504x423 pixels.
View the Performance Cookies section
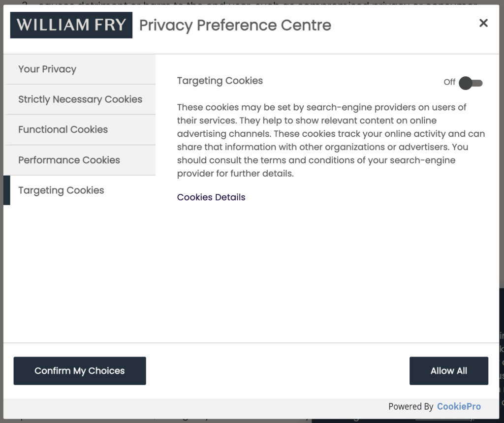click(69, 160)
